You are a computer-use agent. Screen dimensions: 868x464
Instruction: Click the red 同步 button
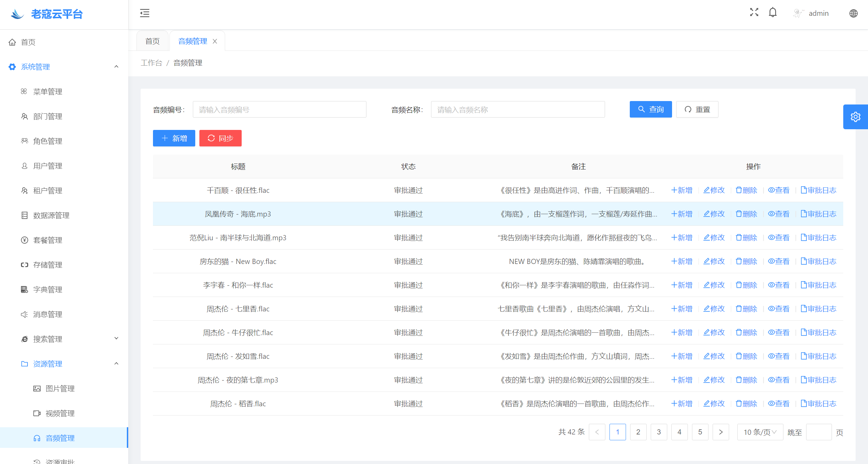click(220, 138)
